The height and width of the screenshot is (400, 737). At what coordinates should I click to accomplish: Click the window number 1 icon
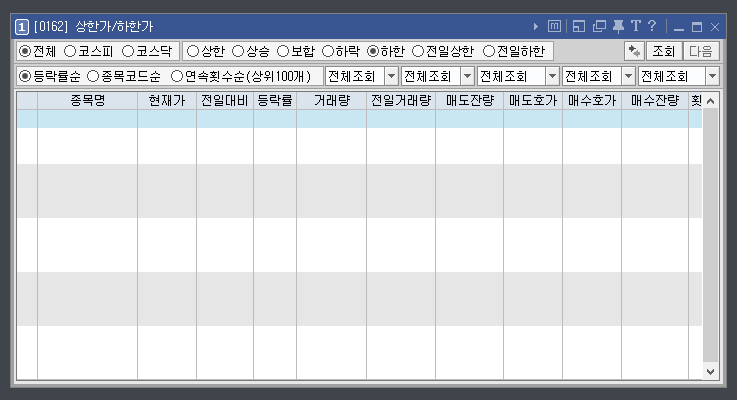(x=22, y=27)
